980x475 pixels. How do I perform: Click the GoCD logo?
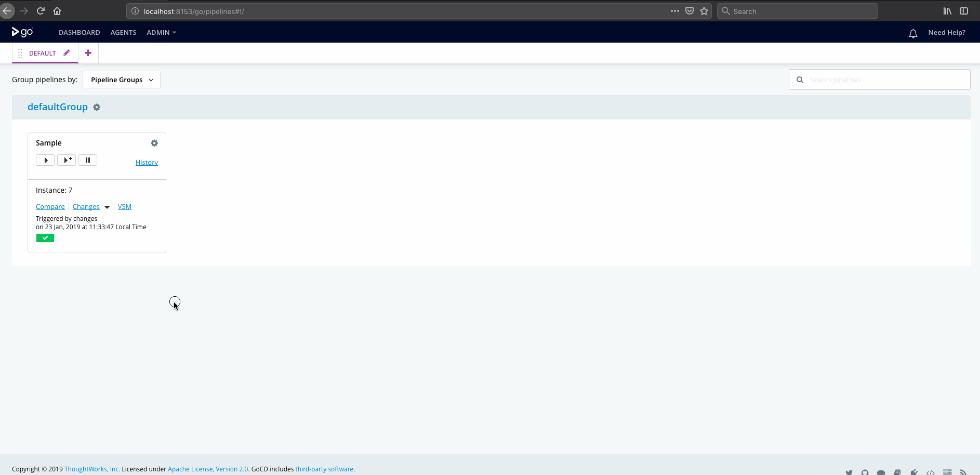click(22, 32)
